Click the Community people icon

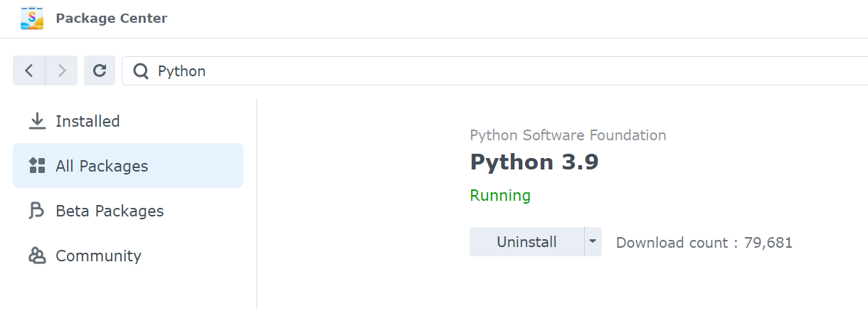click(37, 256)
